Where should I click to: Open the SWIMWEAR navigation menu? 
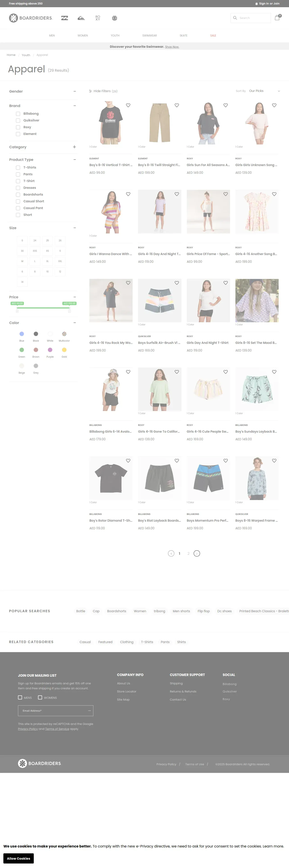[149, 35]
